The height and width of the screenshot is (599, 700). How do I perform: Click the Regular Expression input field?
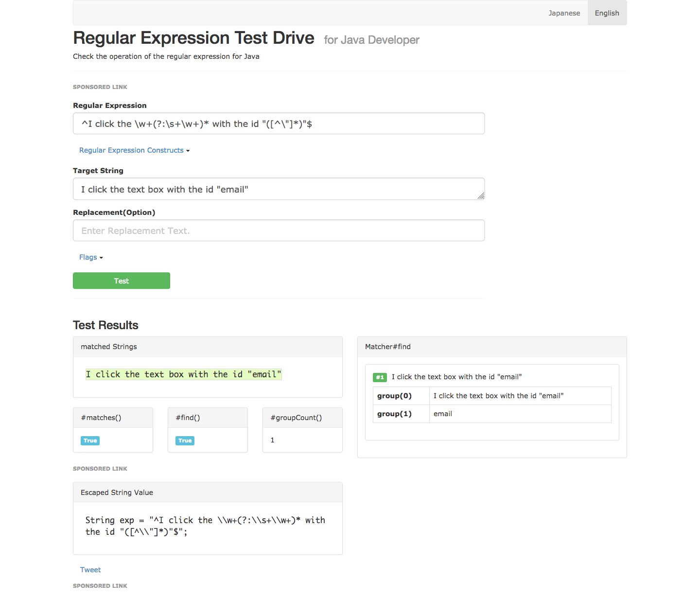(279, 123)
